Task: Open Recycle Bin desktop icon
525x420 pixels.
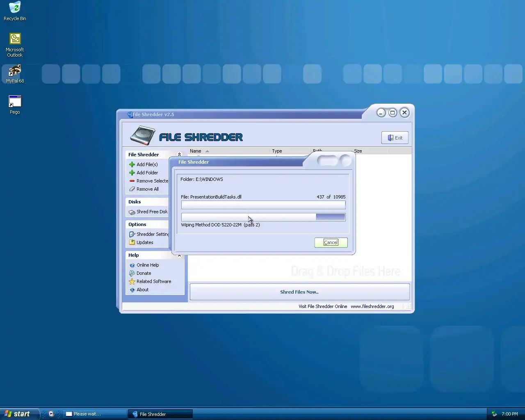Action: 15,11
